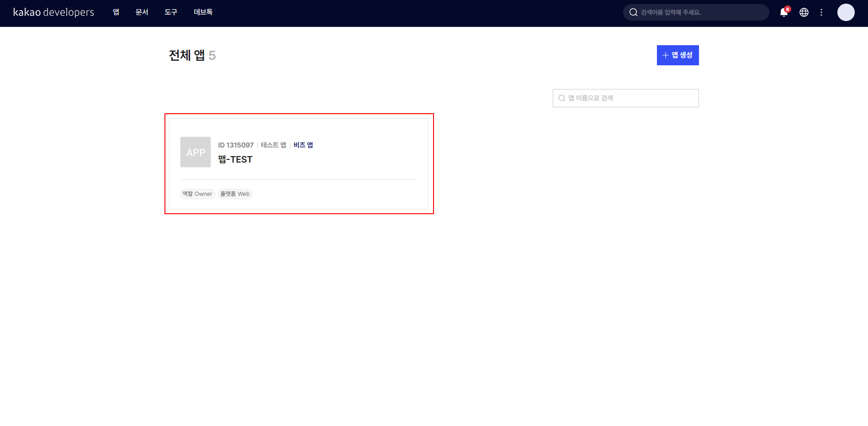Focus the top 검색어를 입력해 주세요 search field
Viewport: 868px width, 426px height.
click(x=701, y=12)
